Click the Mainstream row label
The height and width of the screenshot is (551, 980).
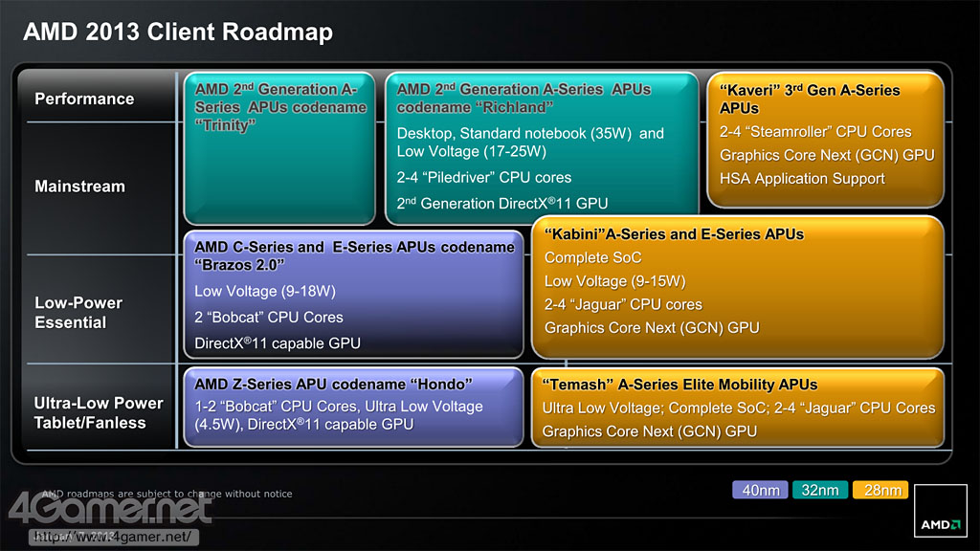pos(80,187)
